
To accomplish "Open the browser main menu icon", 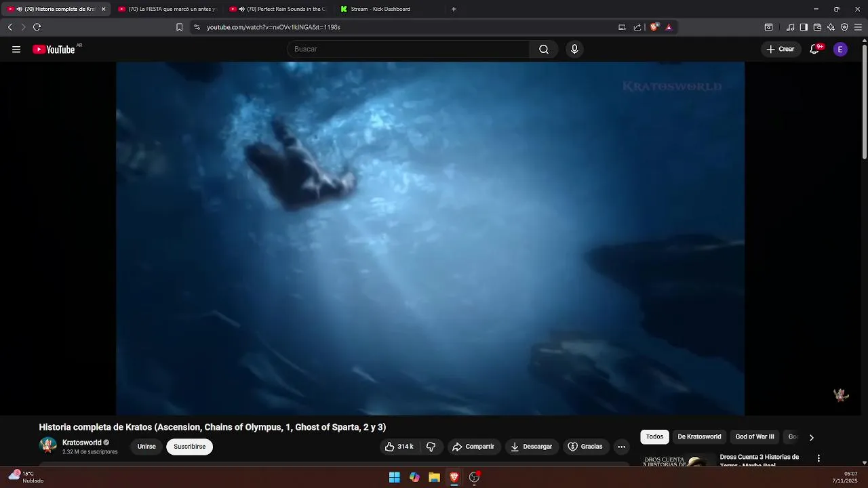I will click(x=858, y=27).
